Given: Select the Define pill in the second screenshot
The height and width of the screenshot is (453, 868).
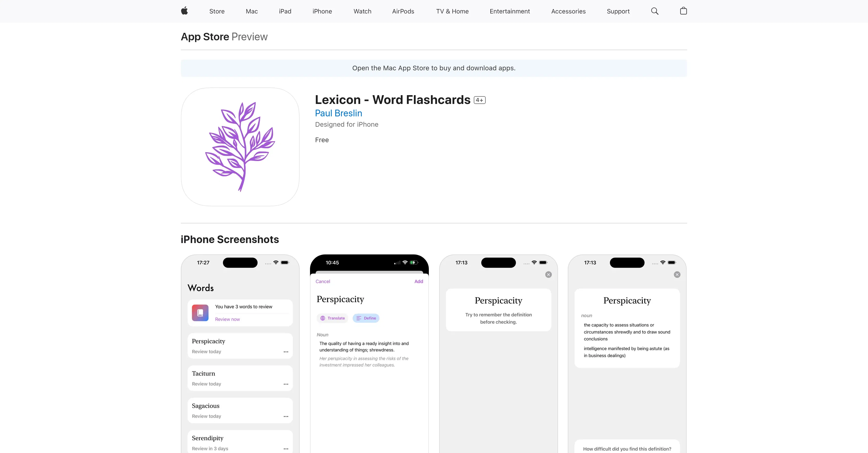Looking at the screenshot, I should 366,318.
